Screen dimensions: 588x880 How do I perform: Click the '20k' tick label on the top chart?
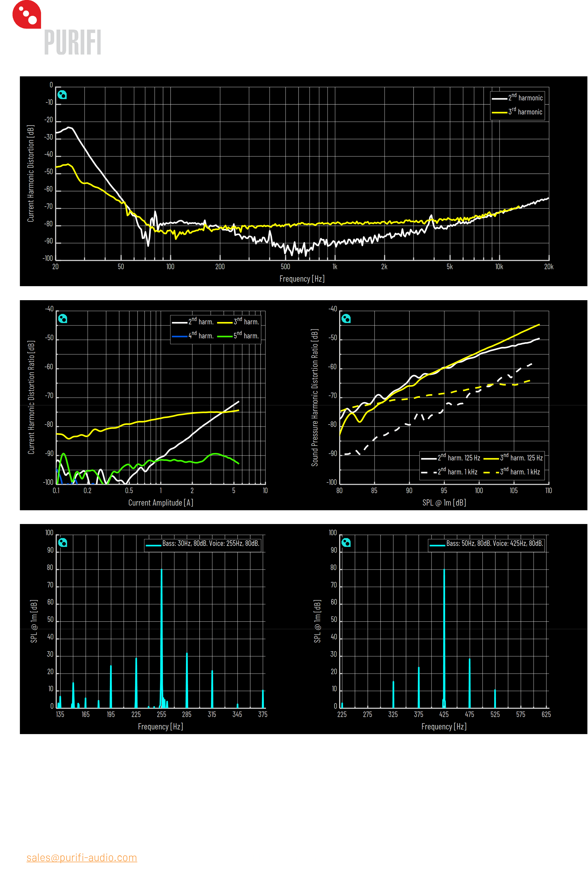(549, 267)
